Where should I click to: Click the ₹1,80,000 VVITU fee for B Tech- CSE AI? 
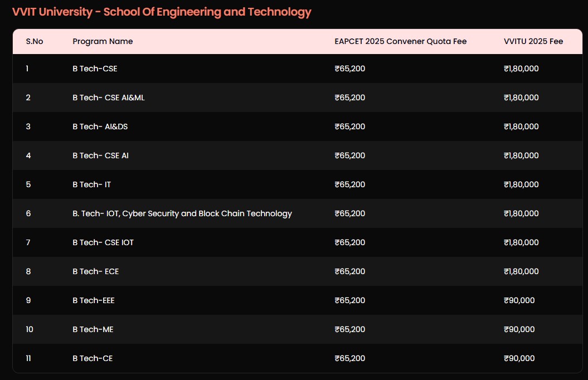pyautogui.click(x=521, y=155)
